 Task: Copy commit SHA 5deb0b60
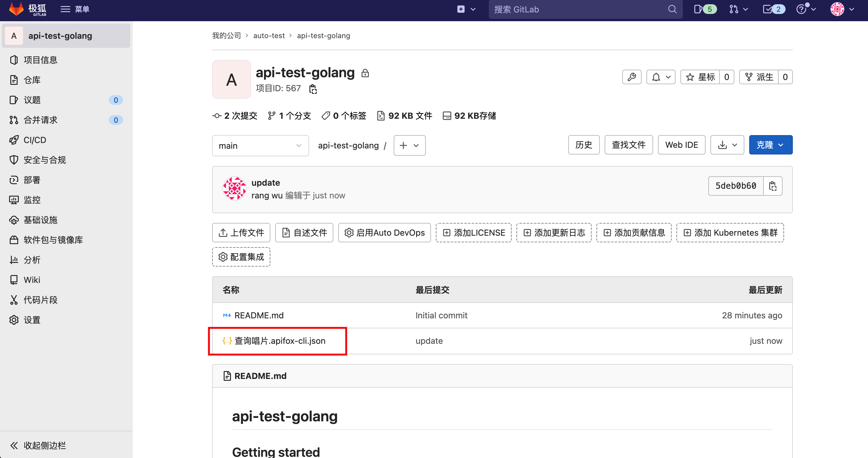(772, 186)
